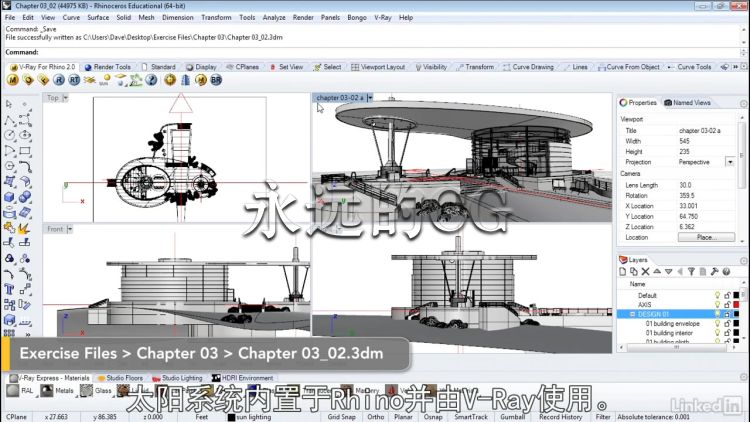Toggle 01 building envelope layer bulb
This screenshot has width=750, height=422.
click(x=717, y=323)
